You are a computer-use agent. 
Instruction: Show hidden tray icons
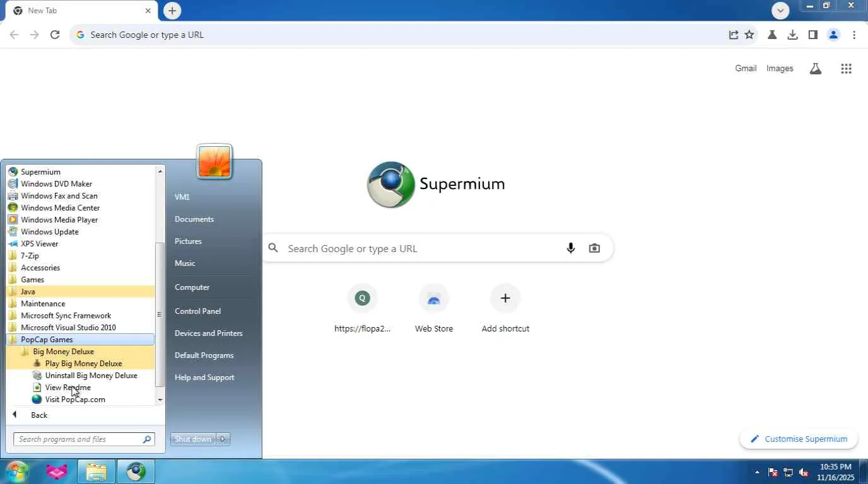[757, 472]
